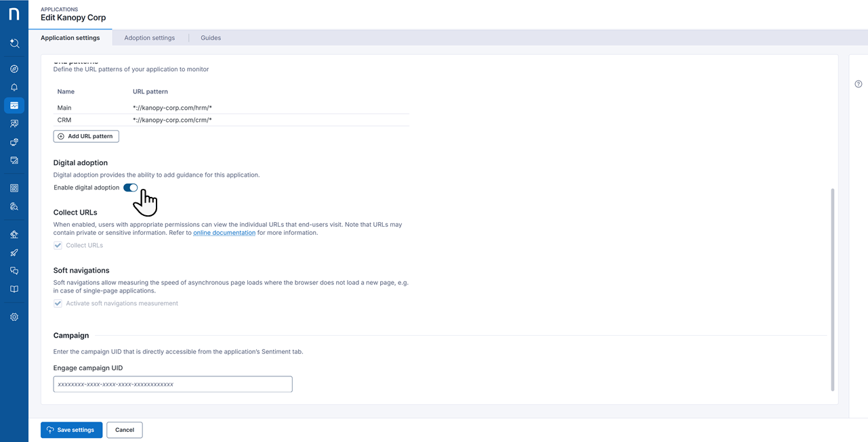Open the search icon in sidebar

click(x=14, y=43)
